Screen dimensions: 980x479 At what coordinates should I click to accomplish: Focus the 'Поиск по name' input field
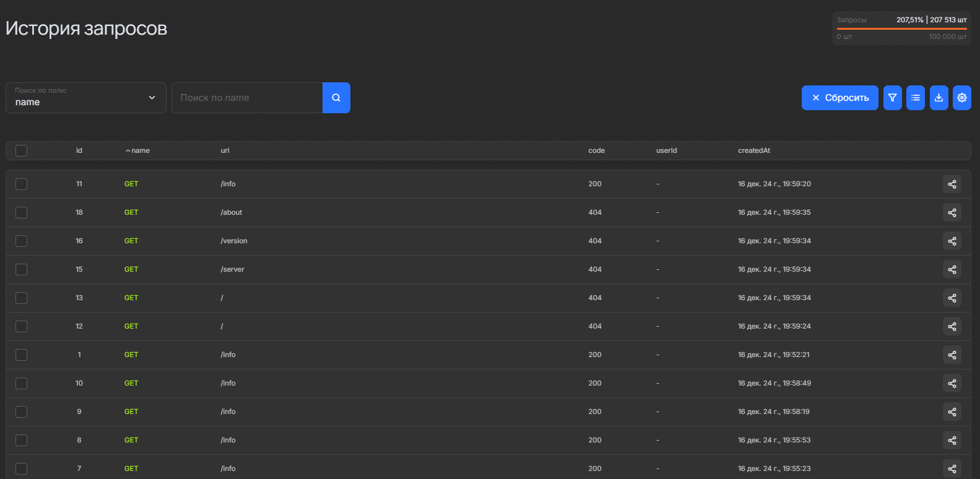tap(247, 98)
